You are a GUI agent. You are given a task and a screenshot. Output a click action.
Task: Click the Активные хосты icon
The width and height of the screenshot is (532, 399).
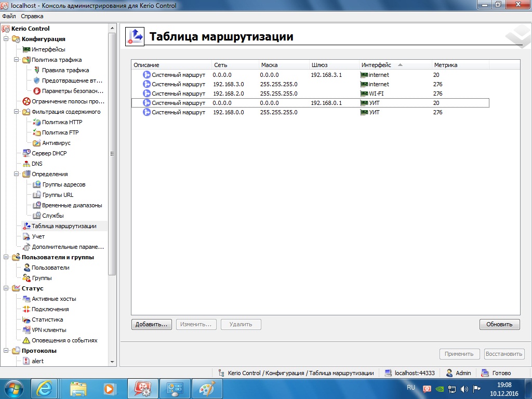[26, 299]
